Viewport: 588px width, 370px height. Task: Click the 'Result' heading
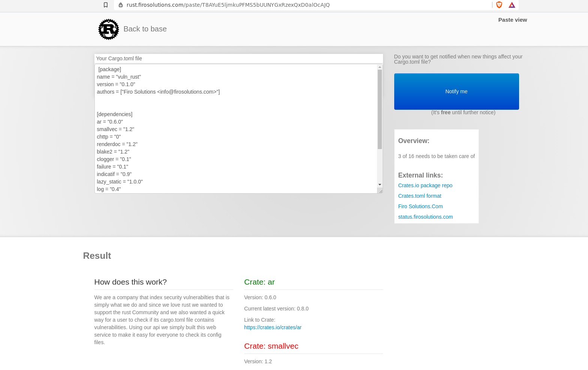[97, 256]
